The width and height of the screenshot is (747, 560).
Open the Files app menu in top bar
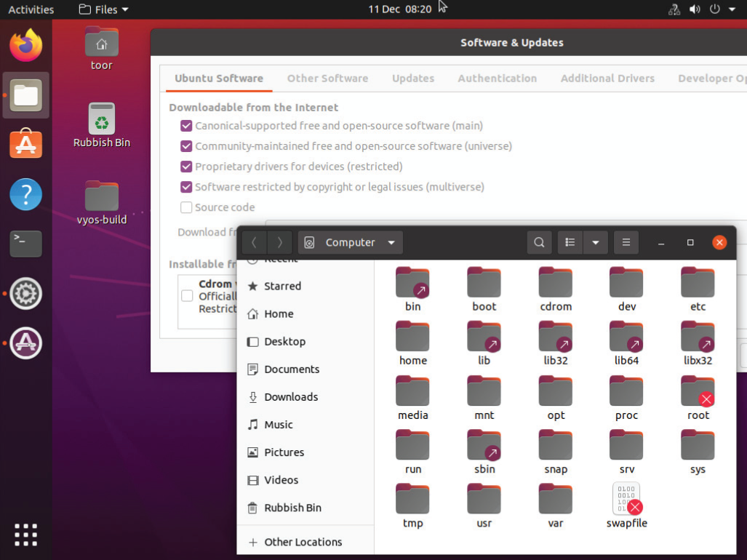[103, 9]
